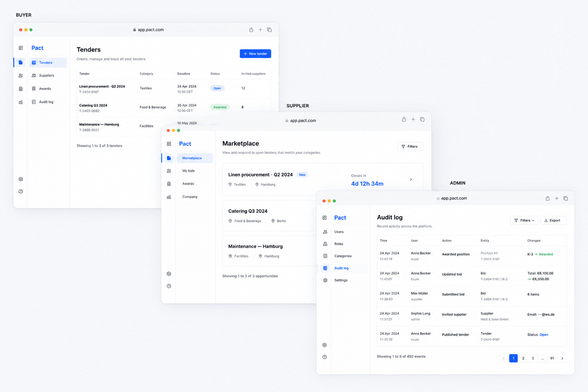This screenshot has width=588, height=392.
Task: Open dashboard grid icon in Buyer sidebar
Action: click(21, 48)
